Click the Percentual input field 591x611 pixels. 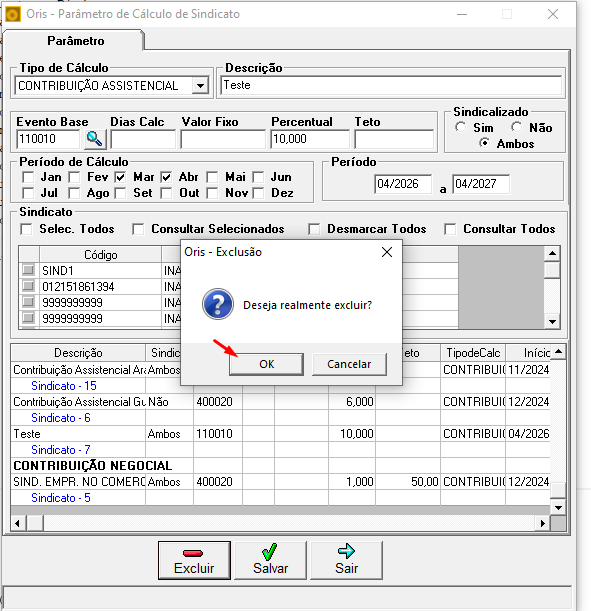tap(310, 139)
